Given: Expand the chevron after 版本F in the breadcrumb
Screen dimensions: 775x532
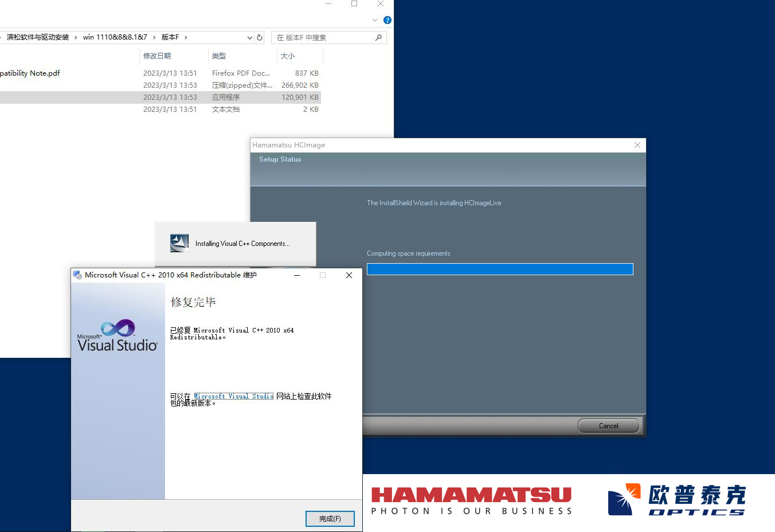Looking at the screenshot, I should (x=186, y=37).
